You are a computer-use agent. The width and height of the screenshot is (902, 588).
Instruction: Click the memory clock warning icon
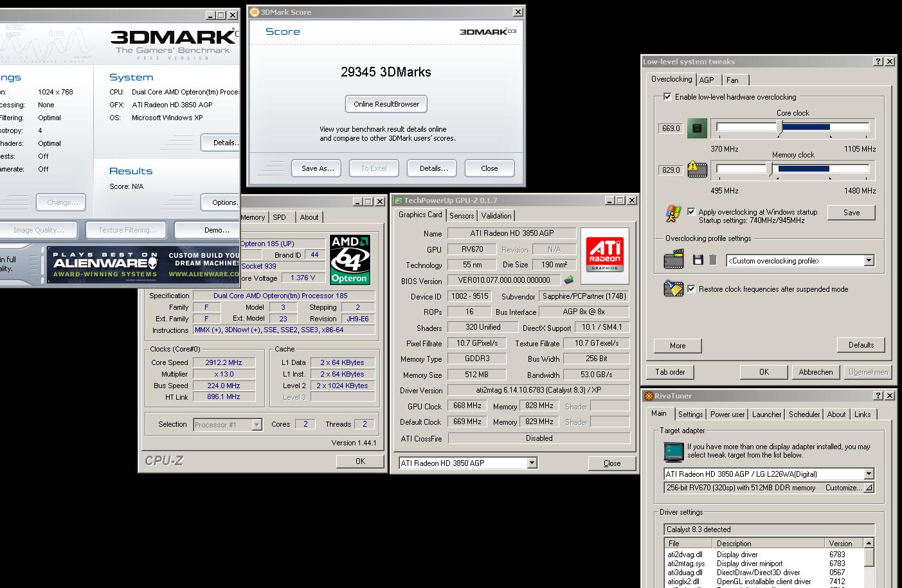click(x=697, y=170)
